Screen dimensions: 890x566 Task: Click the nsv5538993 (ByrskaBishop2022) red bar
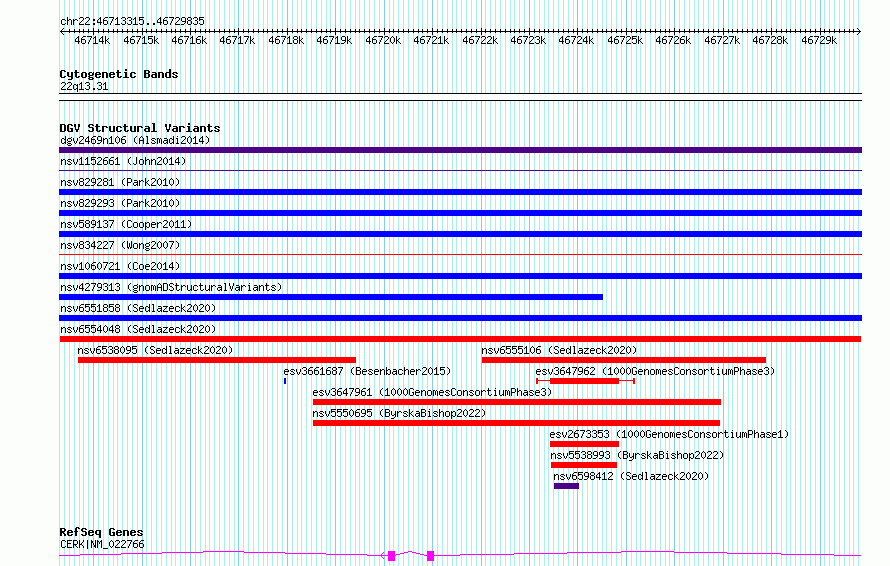click(584, 465)
